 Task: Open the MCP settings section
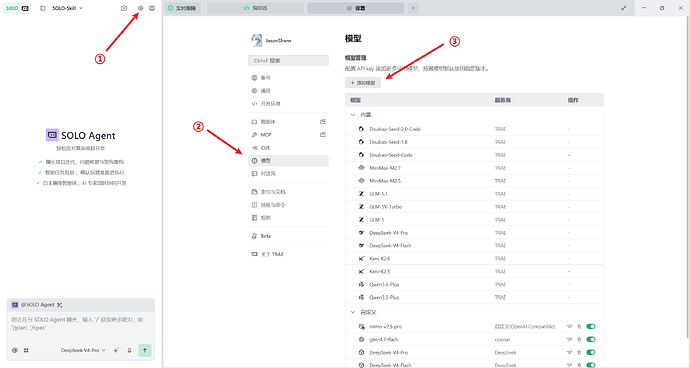[288, 135]
